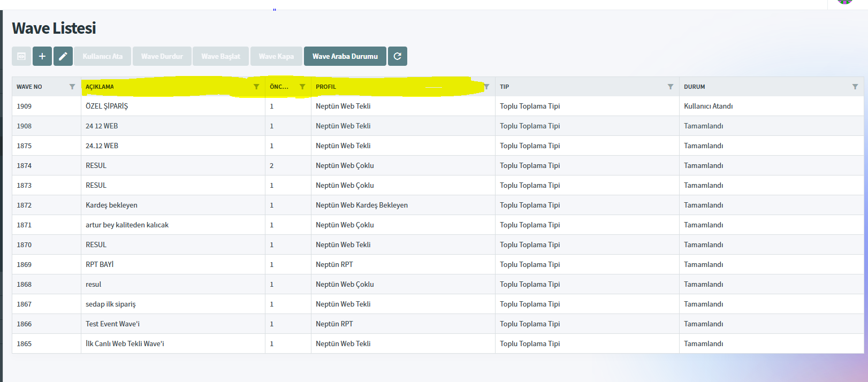Click Neptün RPT profile in row 1869

click(x=334, y=264)
